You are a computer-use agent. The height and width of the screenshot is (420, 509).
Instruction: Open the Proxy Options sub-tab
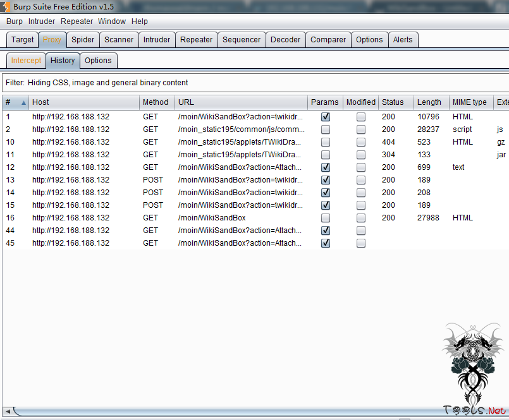(x=98, y=61)
